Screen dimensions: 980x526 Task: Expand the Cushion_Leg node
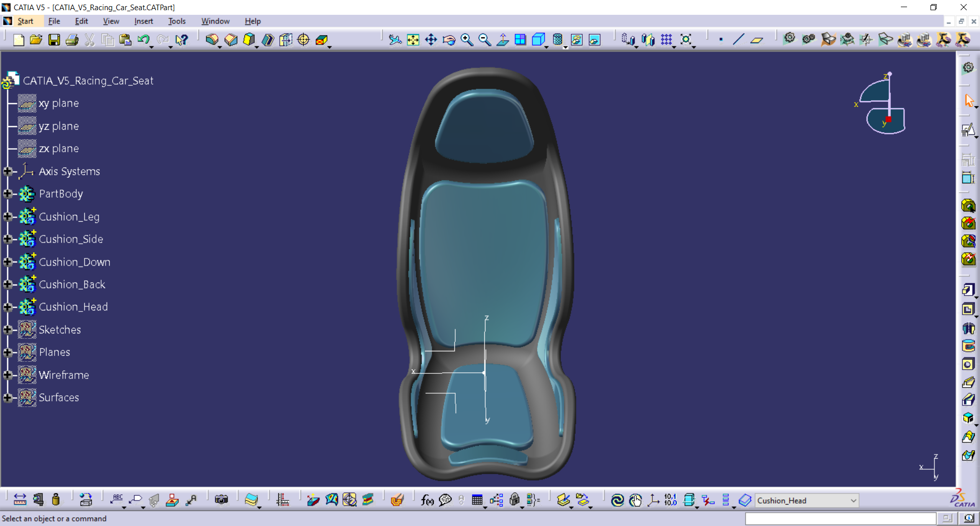click(8, 217)
